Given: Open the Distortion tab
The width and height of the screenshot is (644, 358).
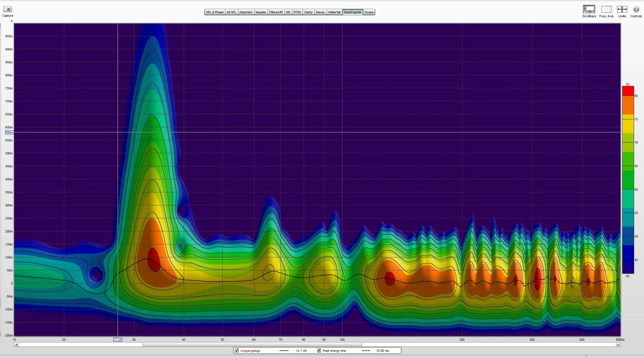Looking at the screenshot, I should [x=246, y=12].
